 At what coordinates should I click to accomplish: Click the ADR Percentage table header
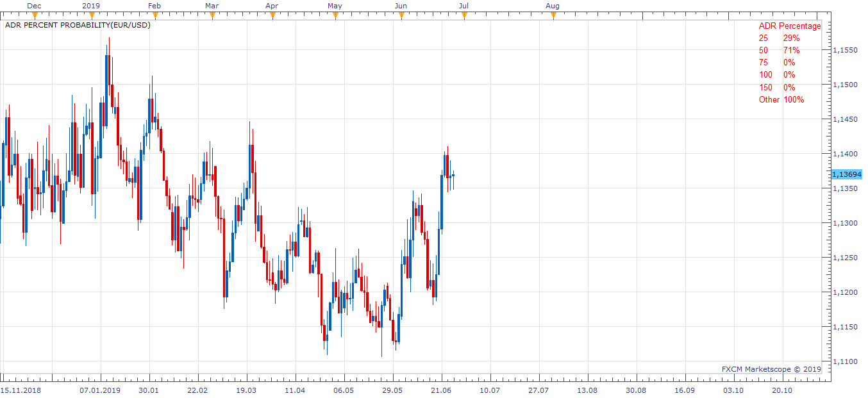(790, 26)
